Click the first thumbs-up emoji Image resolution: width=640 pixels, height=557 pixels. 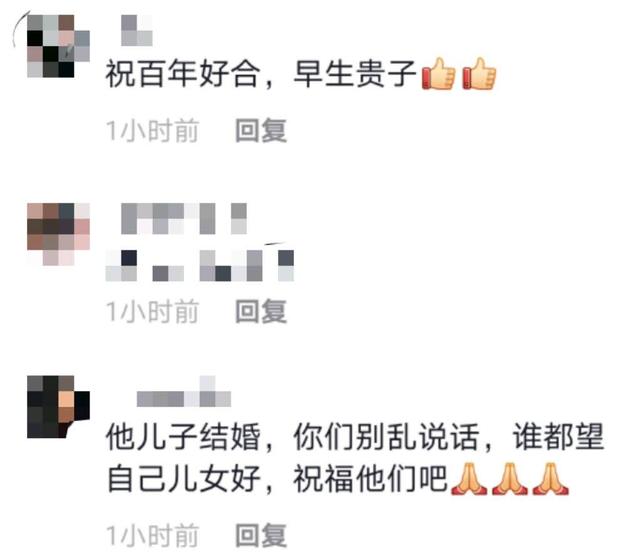click(x=439, y=73)
